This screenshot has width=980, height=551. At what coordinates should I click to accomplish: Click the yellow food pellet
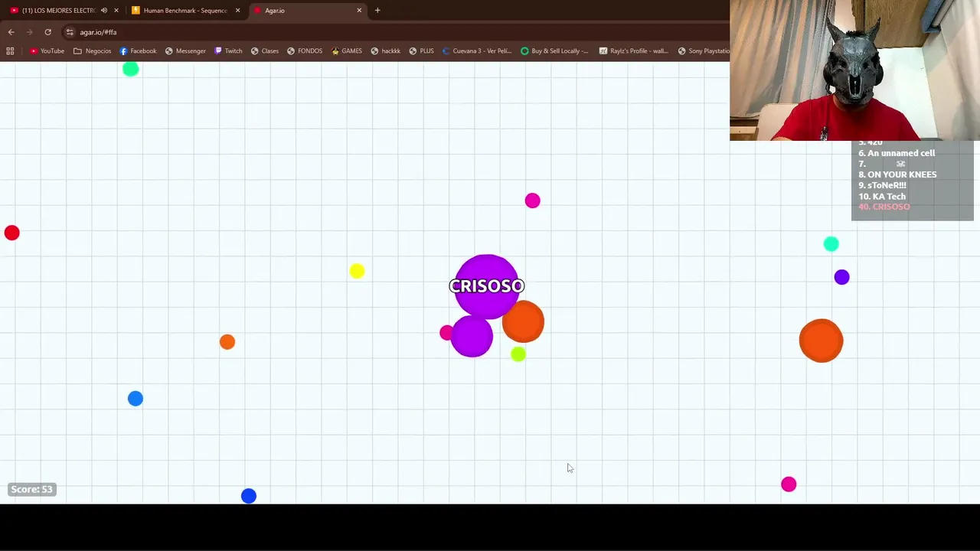[357, 271]
